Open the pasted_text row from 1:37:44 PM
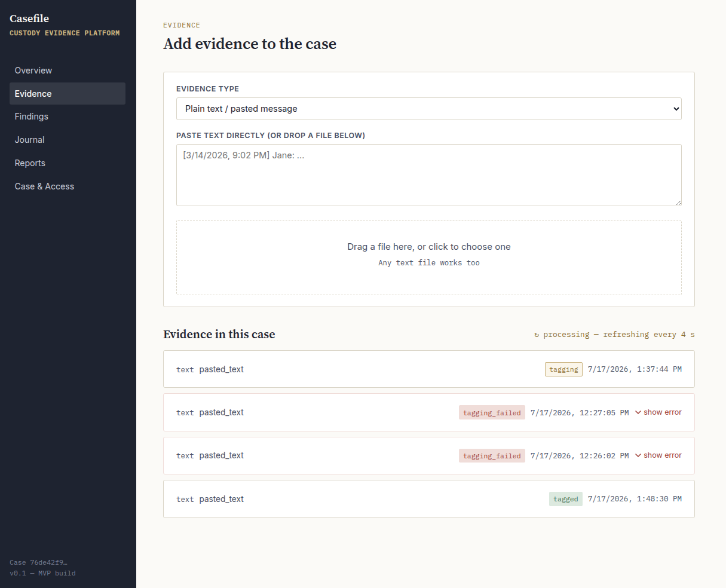This screenshot has height=588, width=726. (429, 369)
